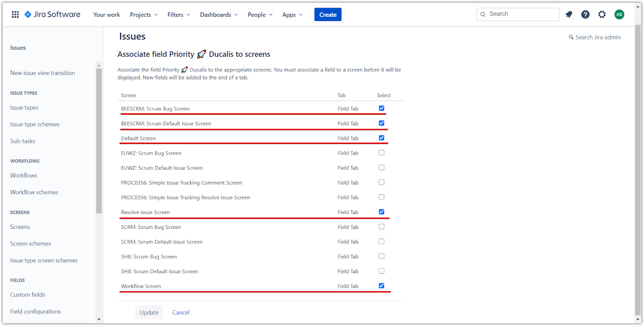Click the page scrollbar up arrow
The width and height of the screenshot is (644, 326).
coord(638,7)
